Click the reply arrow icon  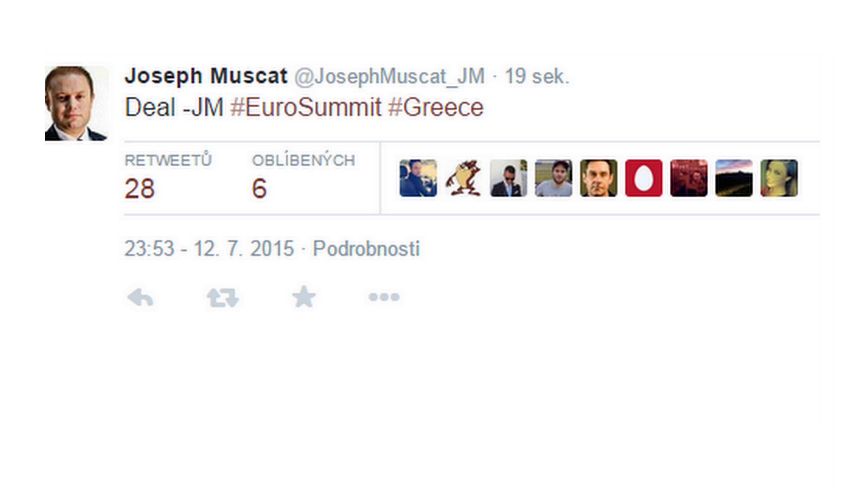pyautogui.click(x=141, y=297)
